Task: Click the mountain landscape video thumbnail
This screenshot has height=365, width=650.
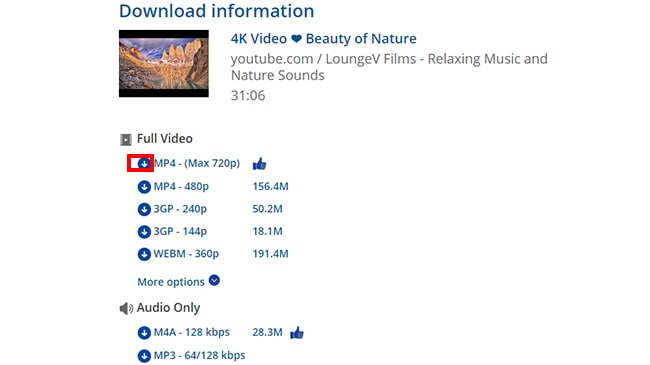Action: tap(164, 63)
